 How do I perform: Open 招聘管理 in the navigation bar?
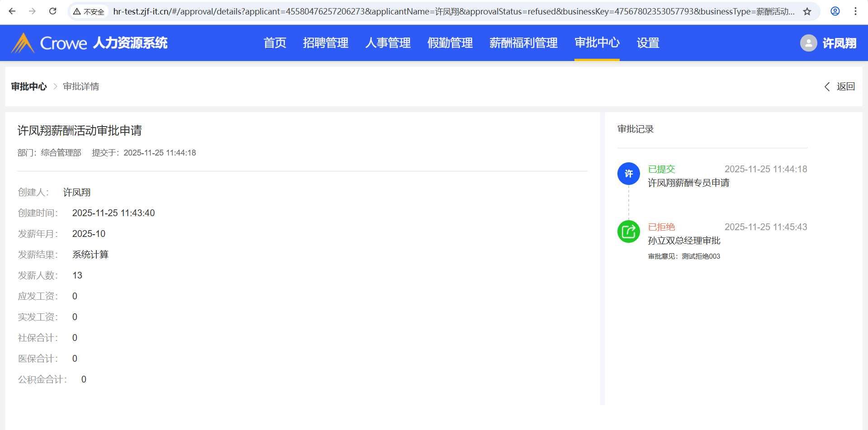click(325, 43)
